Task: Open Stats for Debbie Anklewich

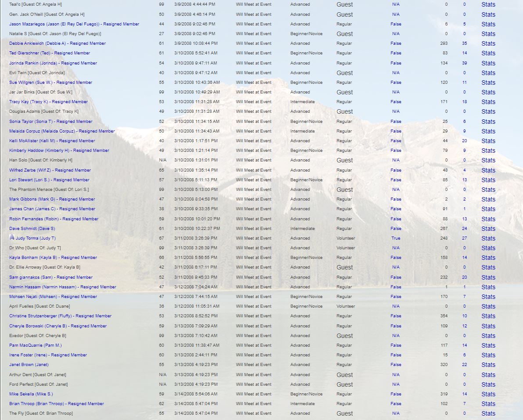Action: [x=488, y=43]
